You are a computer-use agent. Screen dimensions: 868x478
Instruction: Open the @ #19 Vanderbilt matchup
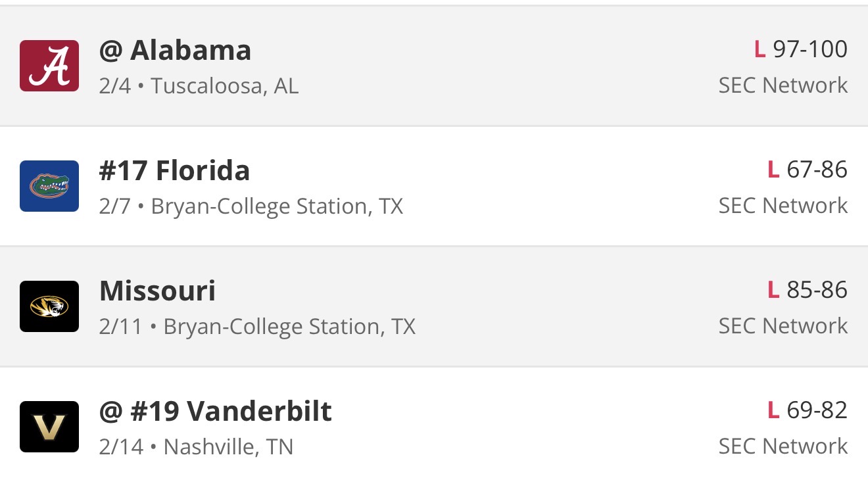click(x=215, y=412)
